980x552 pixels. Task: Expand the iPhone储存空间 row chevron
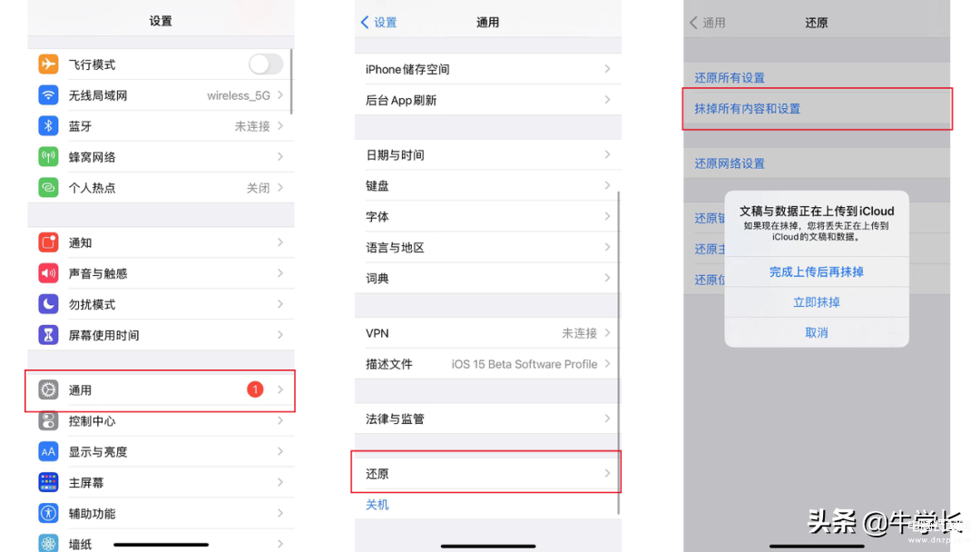pyautogui.click(x=607, y=69)
